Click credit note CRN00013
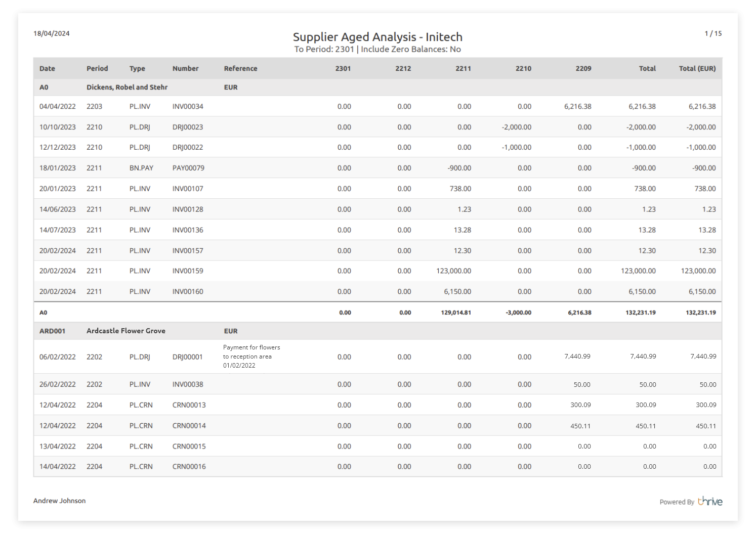Image resolution: width=756 pixels, height=534 pixels. click(x=189, y=405)
